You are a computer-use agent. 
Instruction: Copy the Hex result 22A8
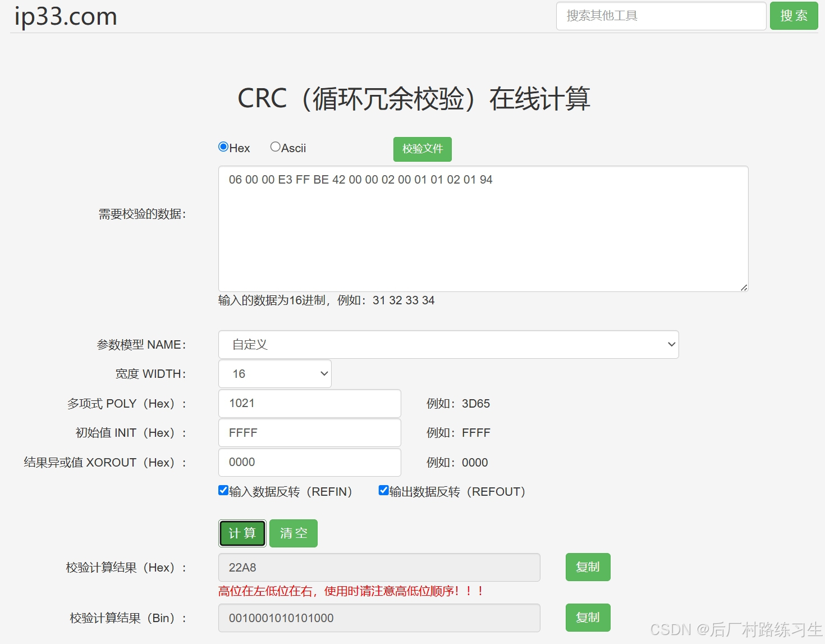588,567
